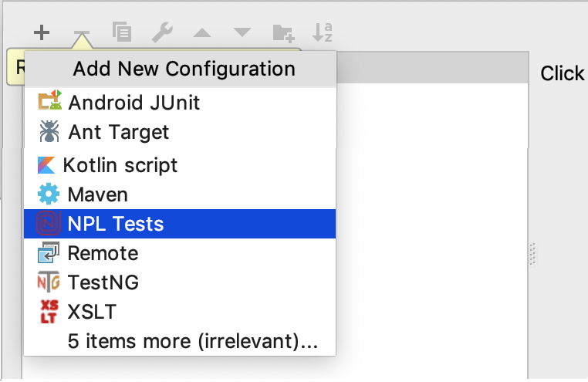Click the Copy Configuration icon
The image size is (588, 382).
pyautogui.click(x=122, y=32)
